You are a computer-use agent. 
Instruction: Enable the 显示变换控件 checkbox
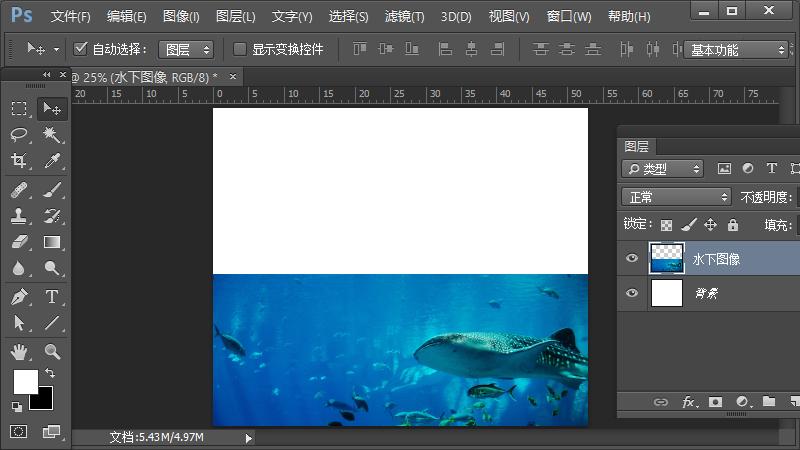pos(239,49)
